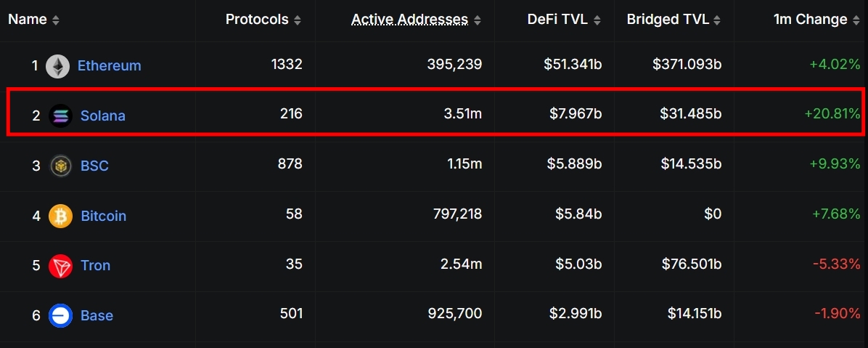This screenshot has height=348, width=868.
Task: Open the Tron chain link
Action: coord(95,265)
